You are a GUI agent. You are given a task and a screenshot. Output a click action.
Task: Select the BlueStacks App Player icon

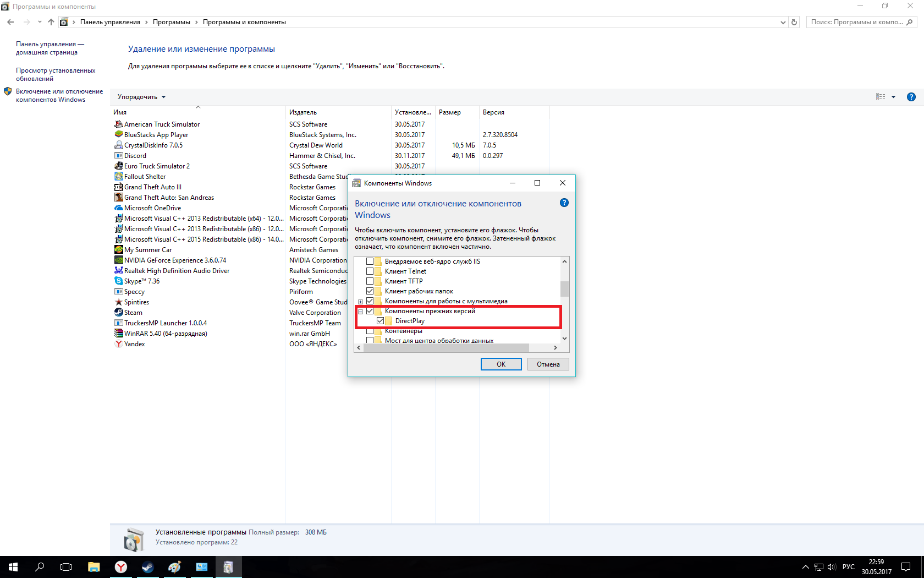tap(118, 135)
